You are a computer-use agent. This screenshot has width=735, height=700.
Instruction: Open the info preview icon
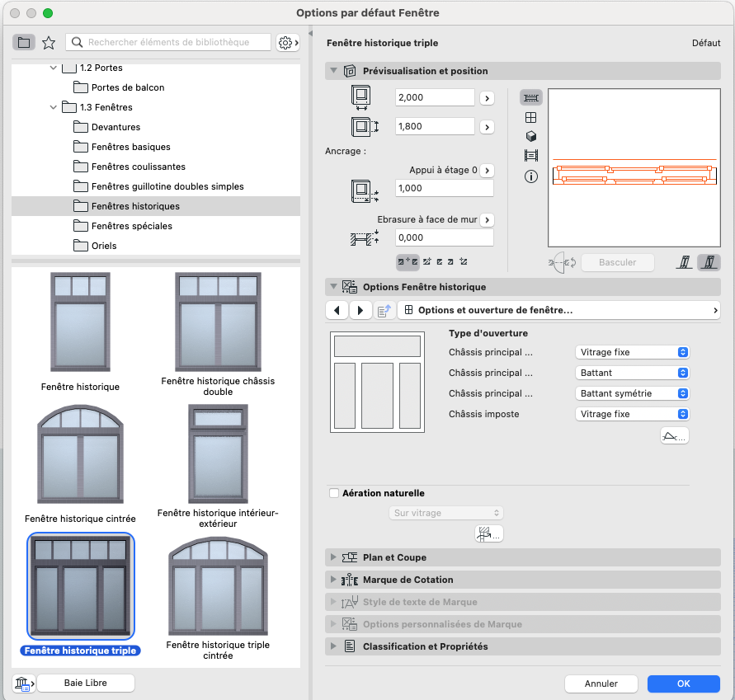pyautogui.click(x=530, y=176)
